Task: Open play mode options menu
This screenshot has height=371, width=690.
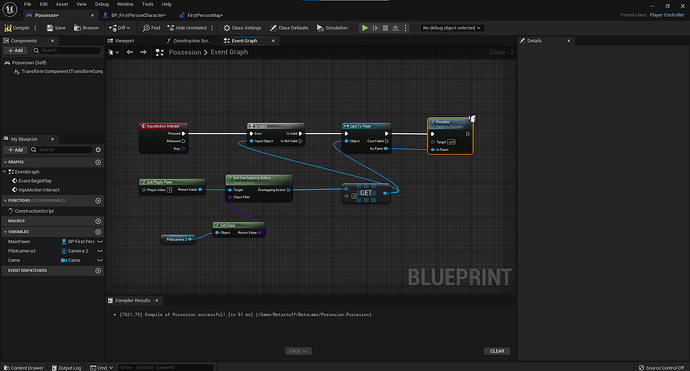Action: tap(406, 28)
